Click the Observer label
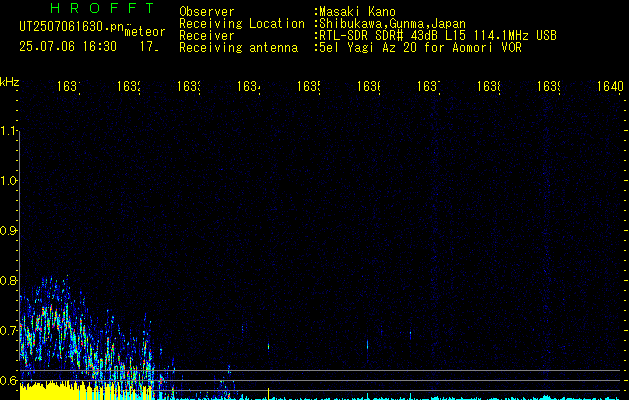Screen dimensions: 629x400 [207, 12]
